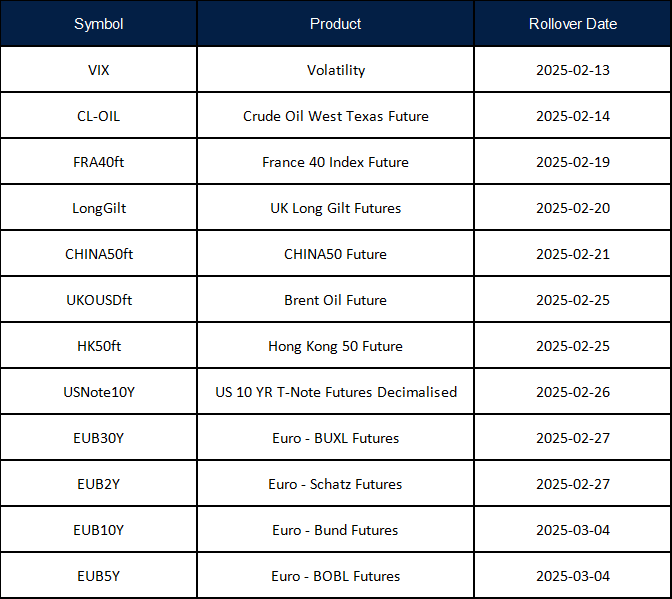Click the 2025-02-26 rollover date cell
The image size is (672, 599).
click(x=572, y=392)
